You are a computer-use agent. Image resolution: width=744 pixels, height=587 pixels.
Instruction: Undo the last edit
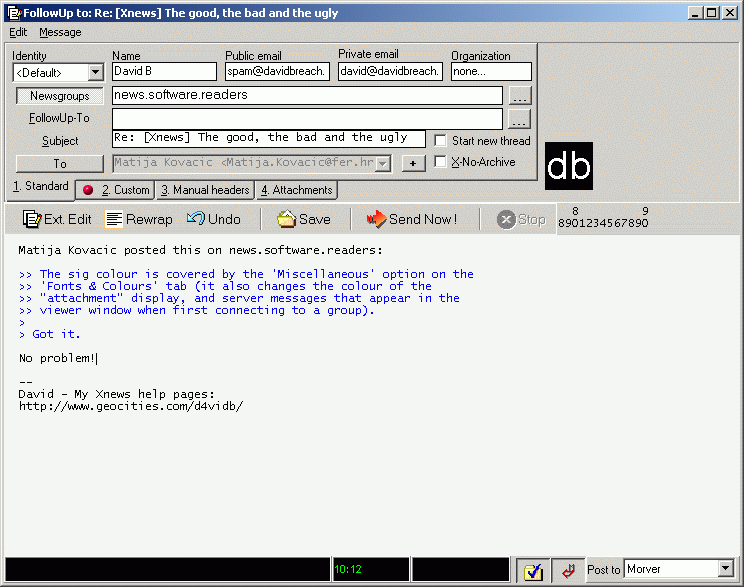[x=214, y=219]
